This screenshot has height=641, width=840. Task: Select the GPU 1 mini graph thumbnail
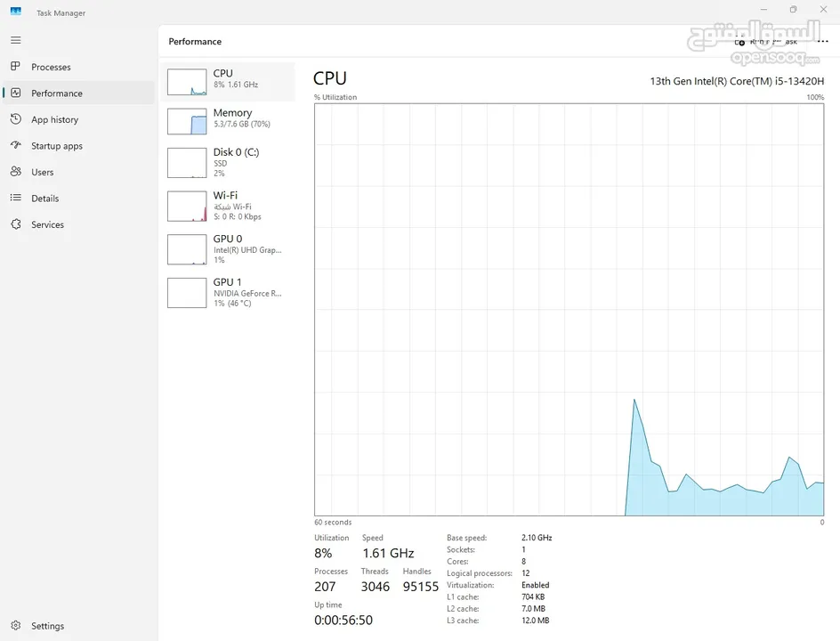187,293
